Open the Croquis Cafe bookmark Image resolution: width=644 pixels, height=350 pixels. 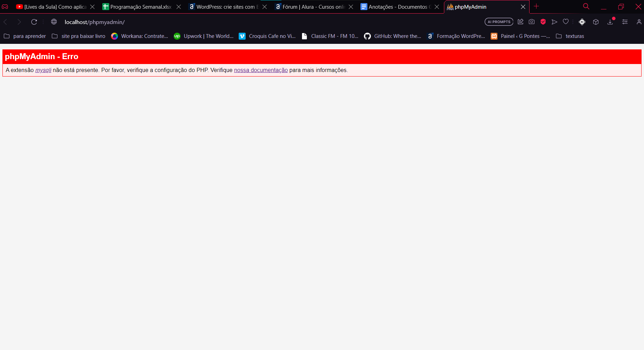point(267,36)
